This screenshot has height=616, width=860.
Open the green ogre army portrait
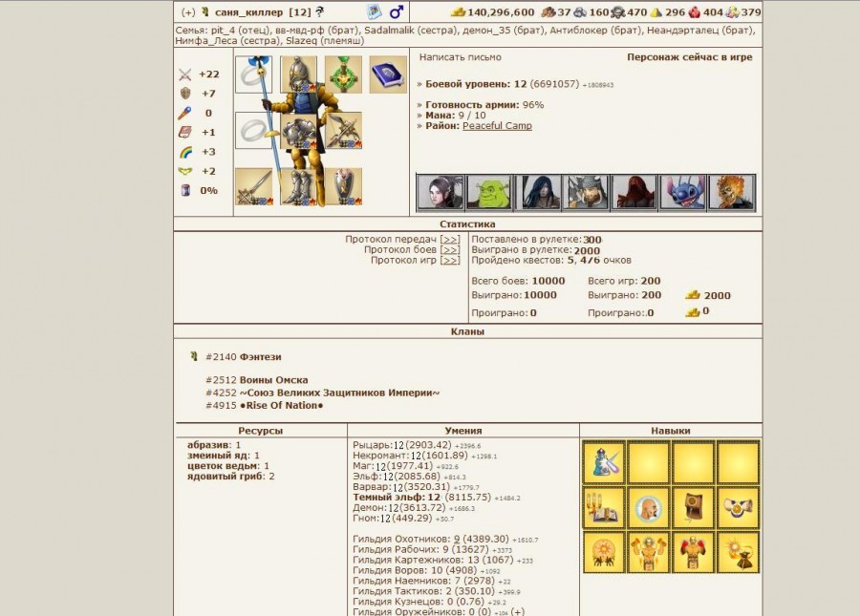pyautogui.click(x=489, y=192)
